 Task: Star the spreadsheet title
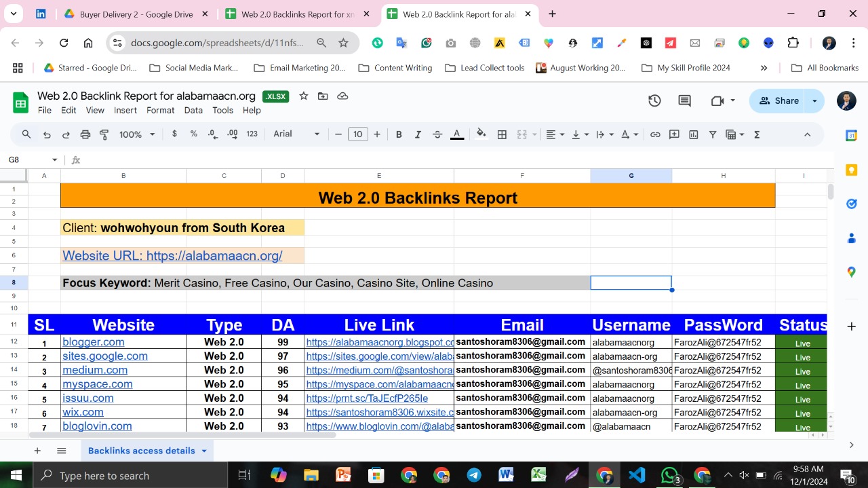[x=304, y=96]
